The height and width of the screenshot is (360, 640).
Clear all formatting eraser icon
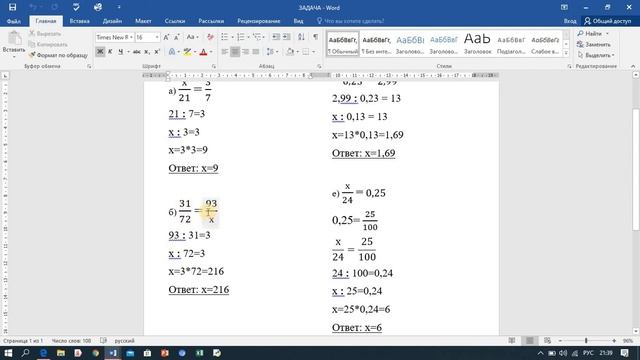(210, 38)
